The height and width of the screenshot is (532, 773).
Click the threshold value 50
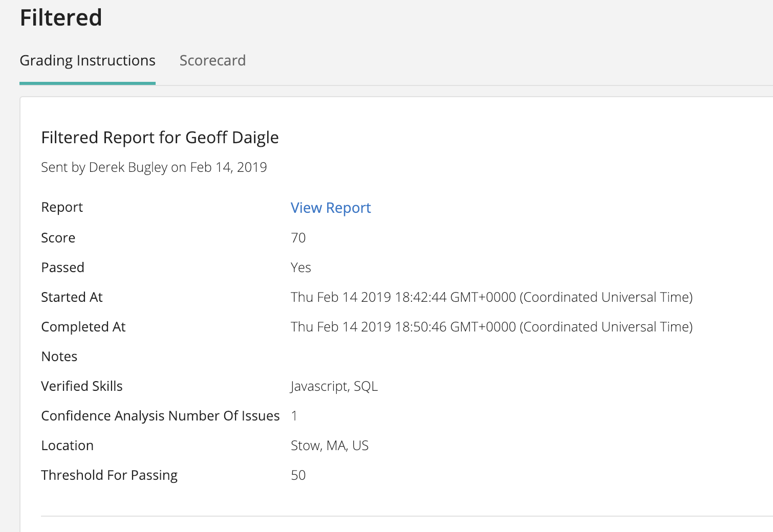coord(298,475)
